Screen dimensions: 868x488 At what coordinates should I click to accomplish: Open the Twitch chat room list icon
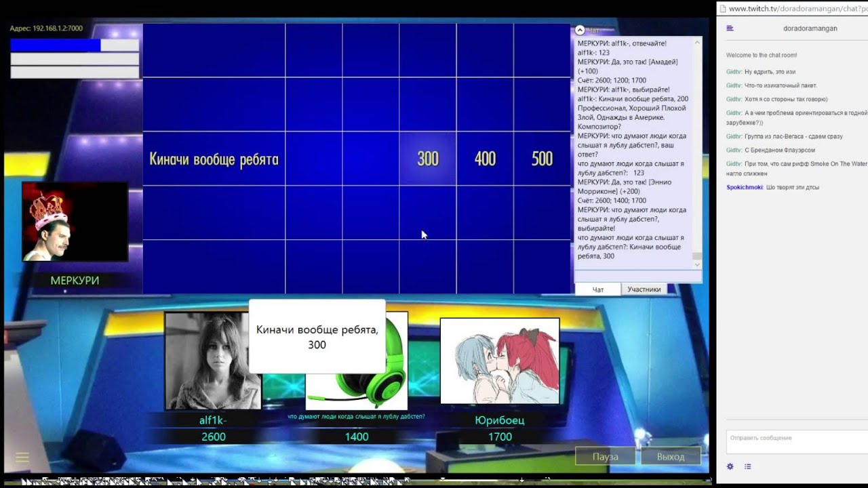point(730,28)
